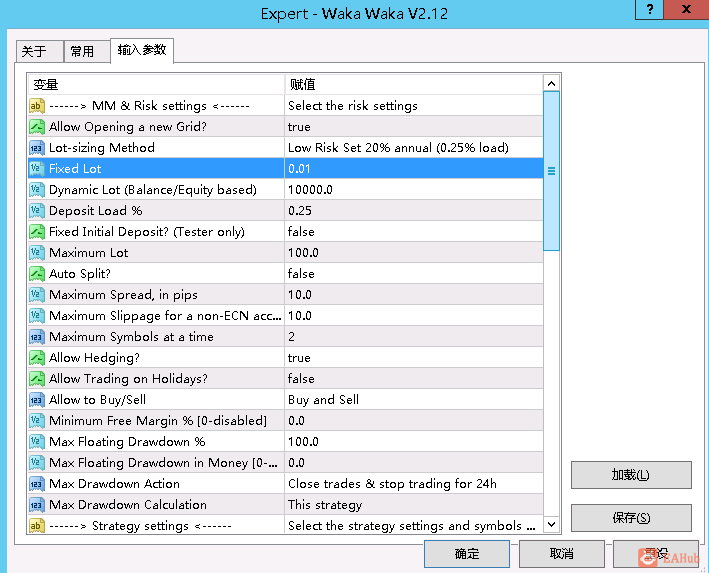
Task: Click the icon beside Minimum Free Margin %
Action: pyautogui.click(x=37, y=421)
